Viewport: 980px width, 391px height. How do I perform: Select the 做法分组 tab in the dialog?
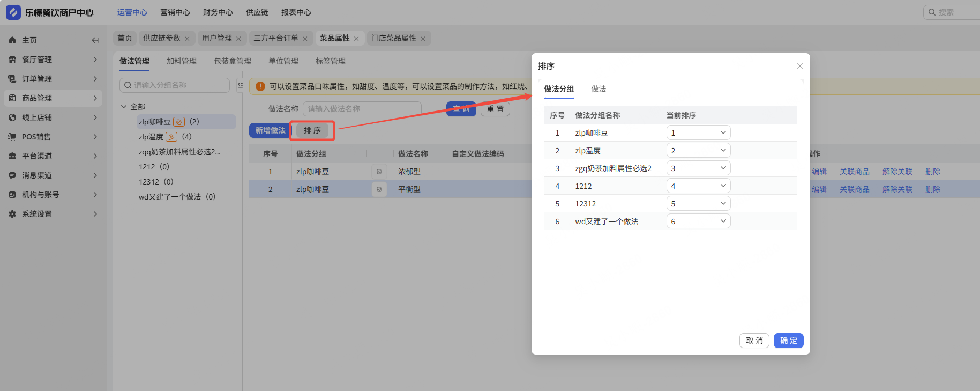point(559,89)
